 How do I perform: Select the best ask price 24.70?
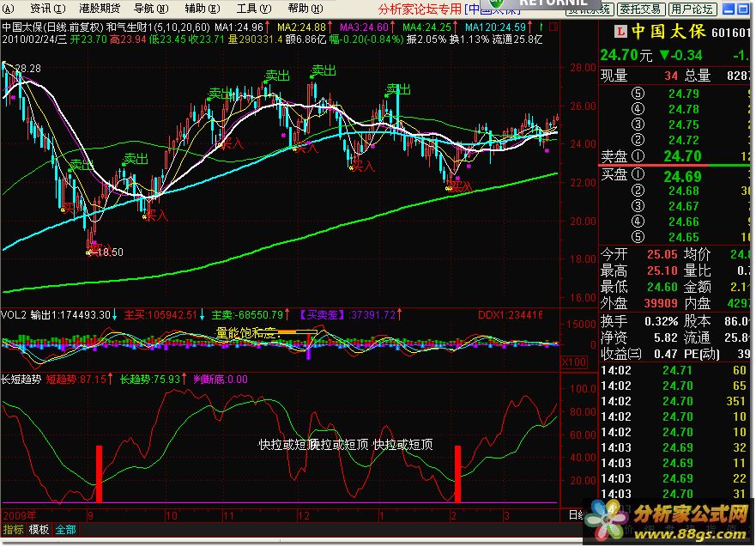click(x=682, y=155)
